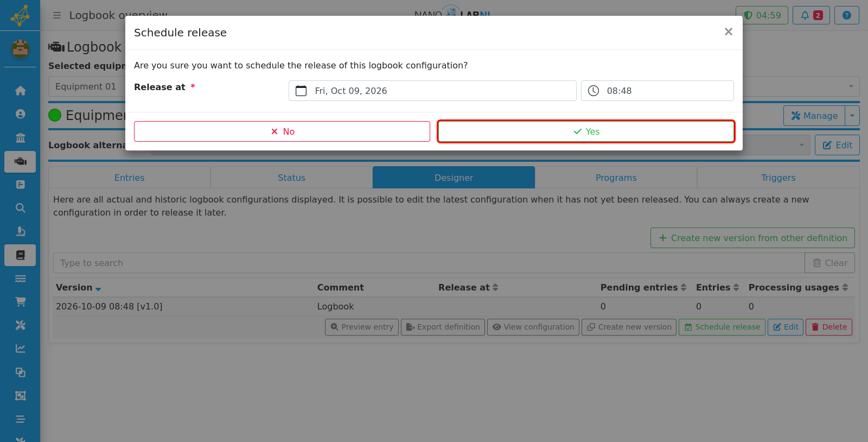
Task: Sort by Release at column
Action: [468, 288]
